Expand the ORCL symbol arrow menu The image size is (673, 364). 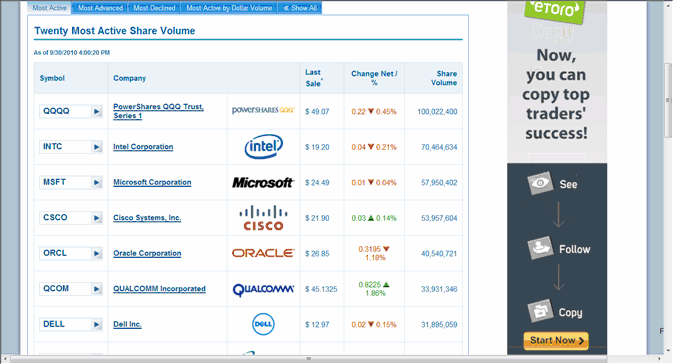pyautogui.click(x=97, y=254)
